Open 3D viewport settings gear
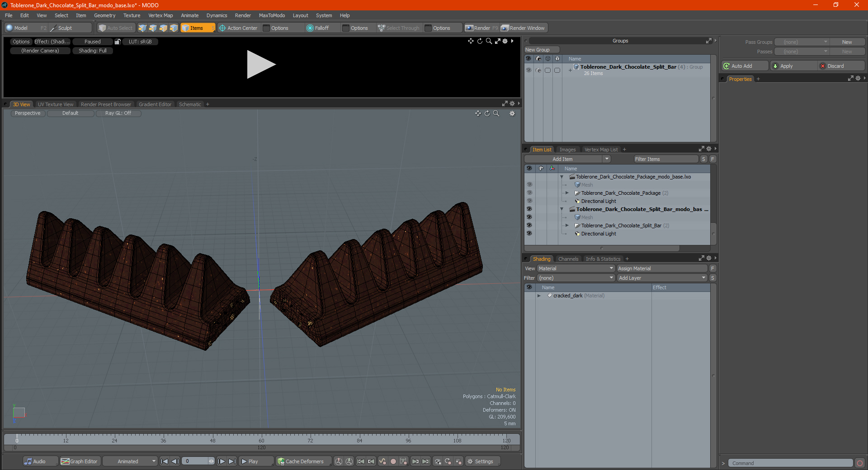Image resolution: width=868 pixels, height=470 pixels. (512, 113)
